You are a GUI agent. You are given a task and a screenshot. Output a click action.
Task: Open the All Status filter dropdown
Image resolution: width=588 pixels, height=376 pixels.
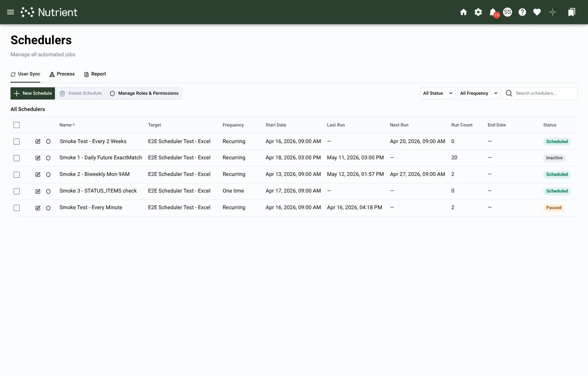click(x=437, y=93)
